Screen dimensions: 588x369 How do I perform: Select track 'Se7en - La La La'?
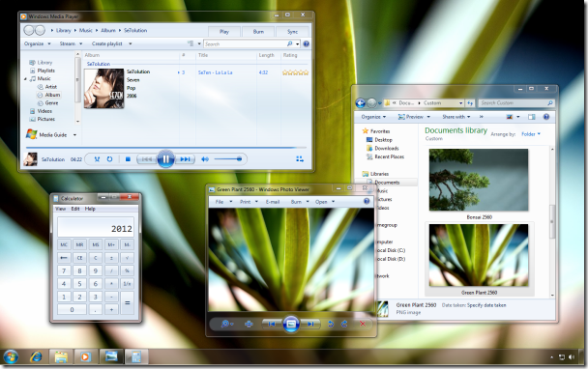point(216,72)
